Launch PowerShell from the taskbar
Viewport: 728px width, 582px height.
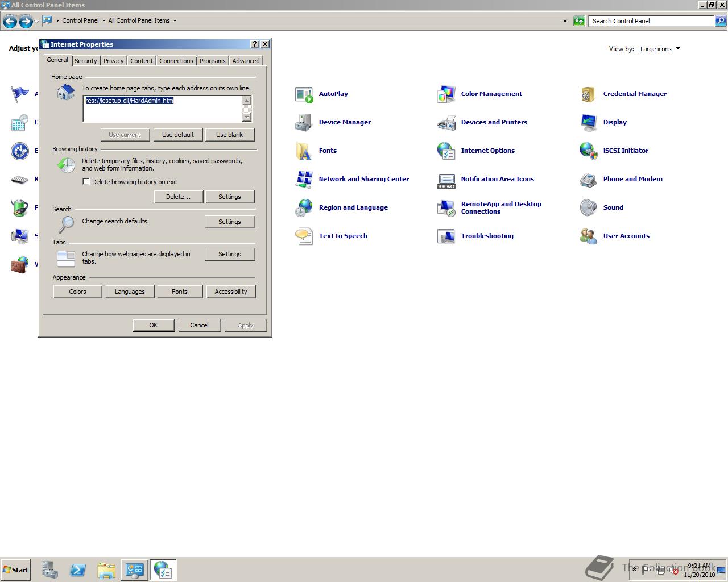(x=78, y=570)
